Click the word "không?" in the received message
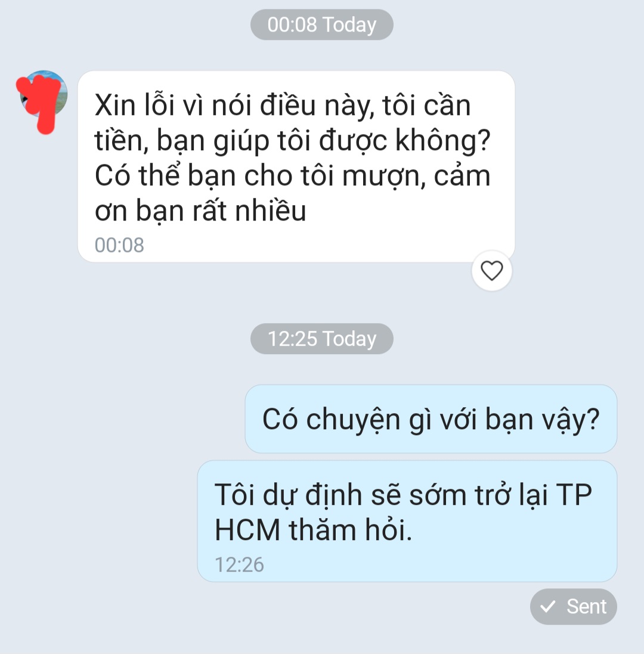Screen dimensions: 644x654 442,141
